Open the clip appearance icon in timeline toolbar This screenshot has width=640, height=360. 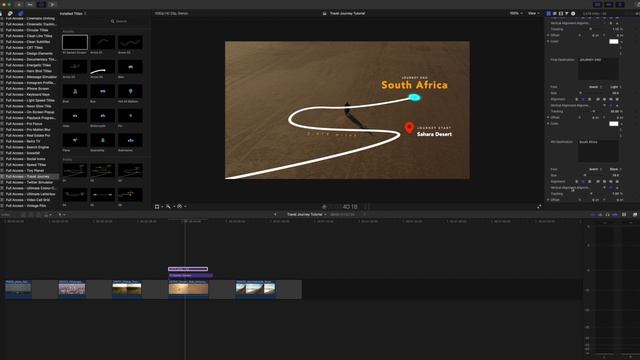[624, 214]
